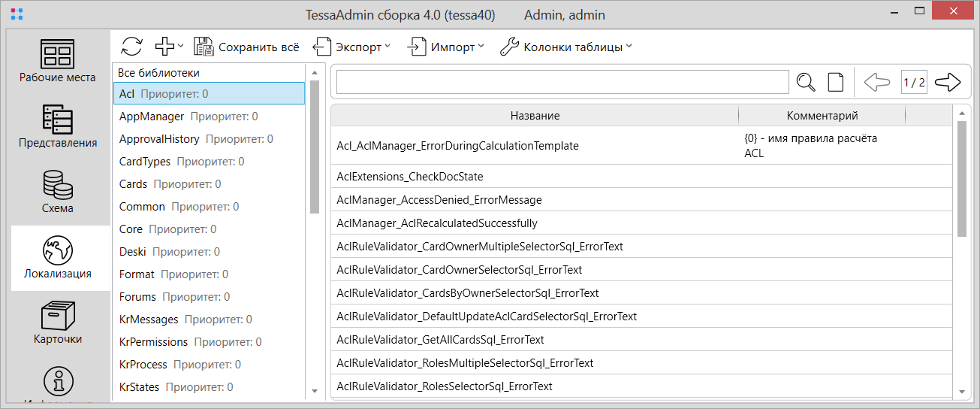Click Сохранить всё button

click(247, 47)
